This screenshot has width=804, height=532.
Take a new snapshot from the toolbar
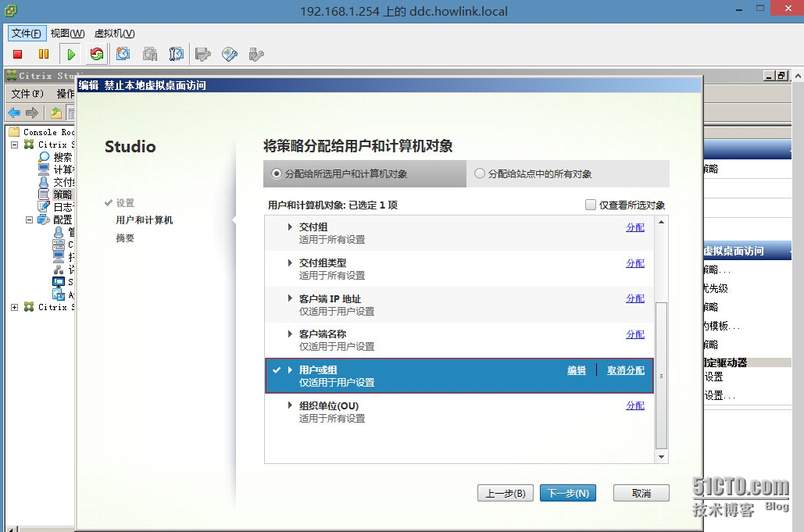(x=122, y=54)
